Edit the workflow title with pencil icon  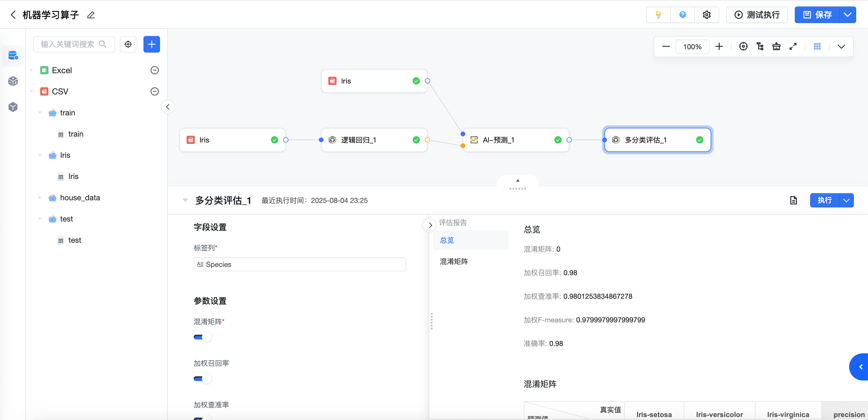coord(91,15)
